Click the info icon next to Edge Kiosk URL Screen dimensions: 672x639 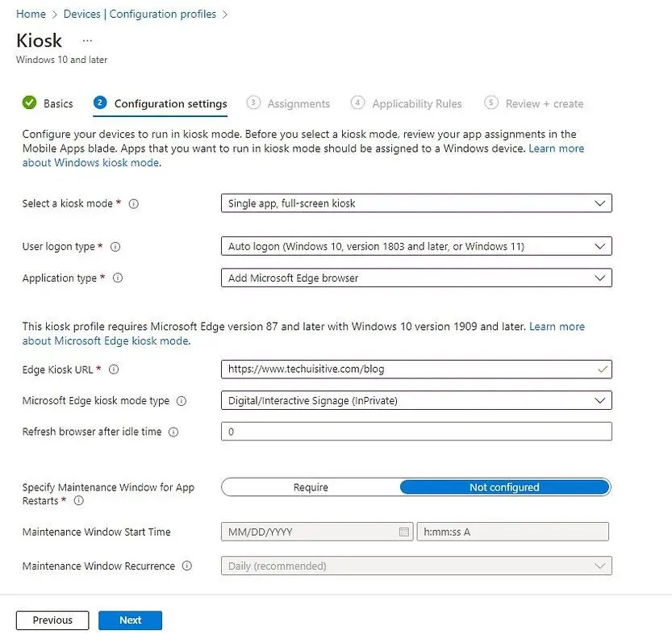[112, 370]
